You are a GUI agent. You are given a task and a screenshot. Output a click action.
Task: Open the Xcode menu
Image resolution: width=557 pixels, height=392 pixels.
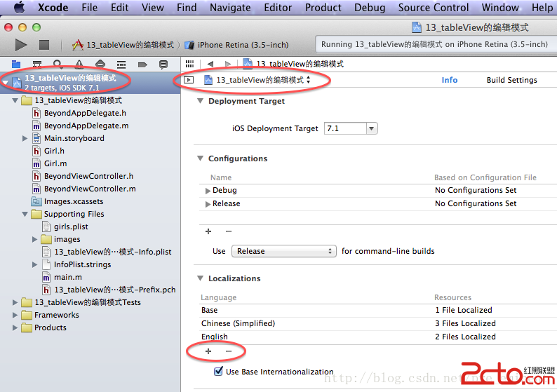(53, 7)
